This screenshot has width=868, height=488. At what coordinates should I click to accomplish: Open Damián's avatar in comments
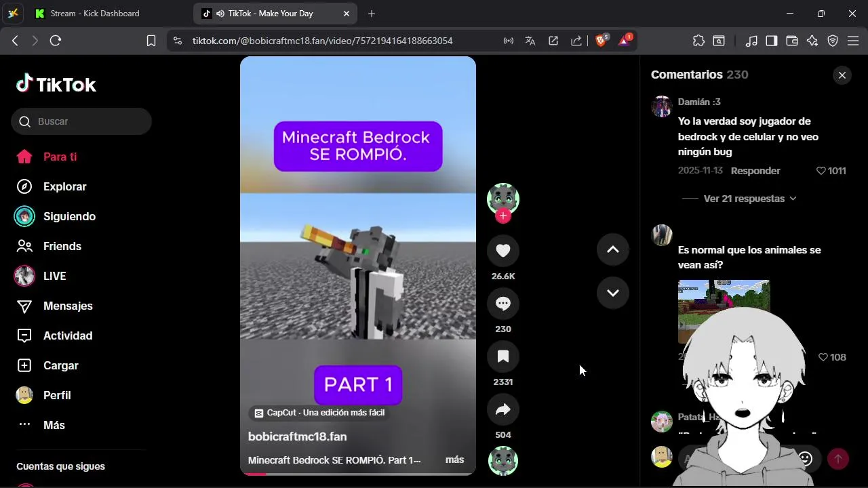pyautogui.click(x=661, y=106)
